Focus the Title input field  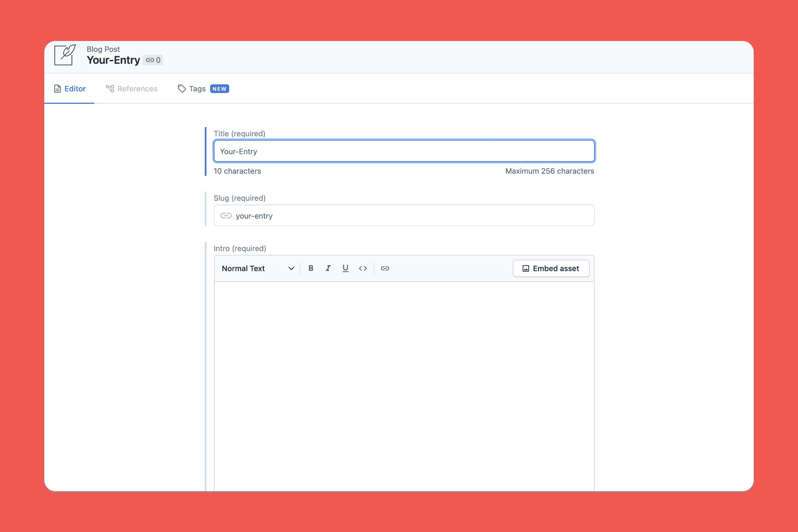coord(404,151)
